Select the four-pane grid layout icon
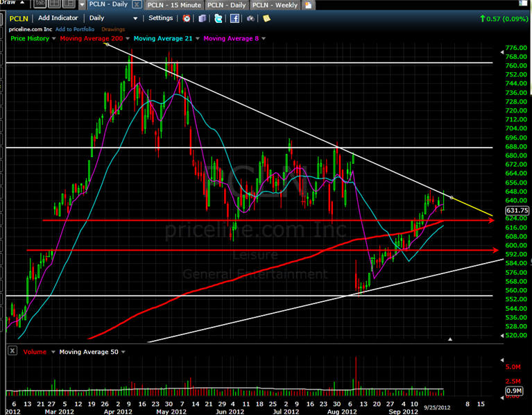This screenshot has height=415, width=532. coord(53,5)
